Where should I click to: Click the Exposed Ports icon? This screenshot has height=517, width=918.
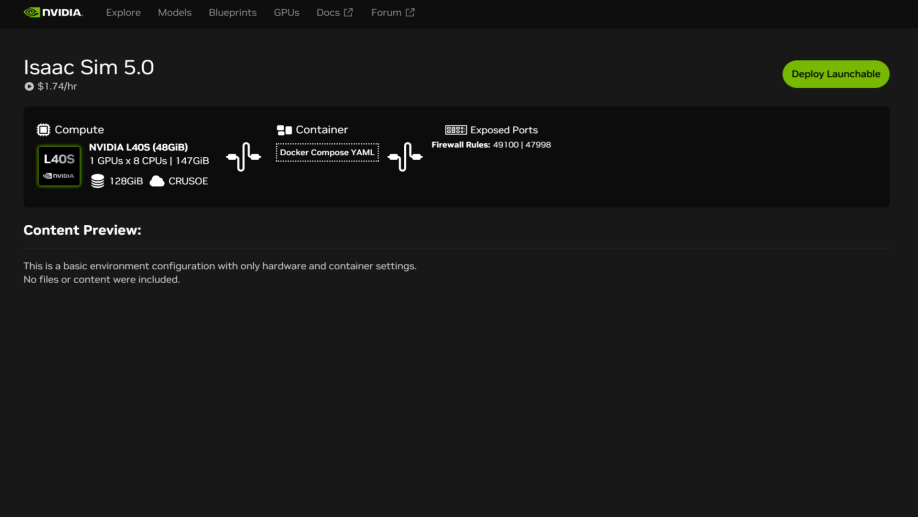(455, 129)
